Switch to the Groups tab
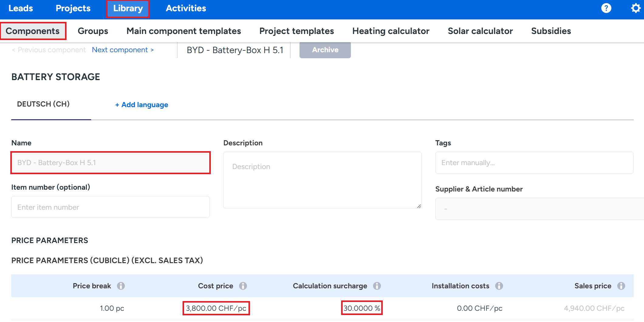Screen dimensions: 644x322 coord(93,31)
